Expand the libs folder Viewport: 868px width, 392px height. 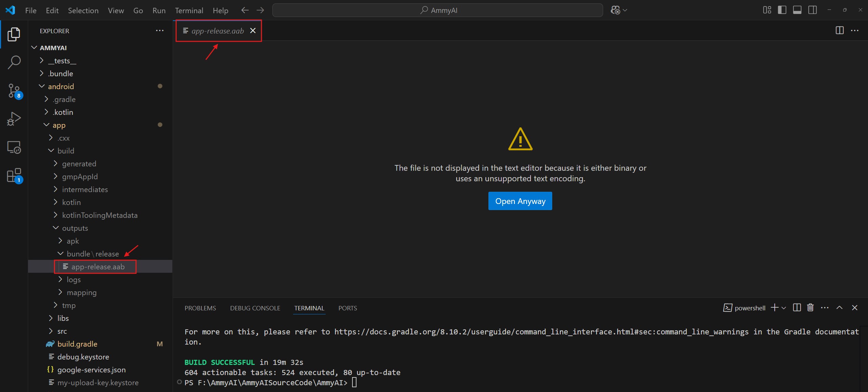(x=63, y=318)
